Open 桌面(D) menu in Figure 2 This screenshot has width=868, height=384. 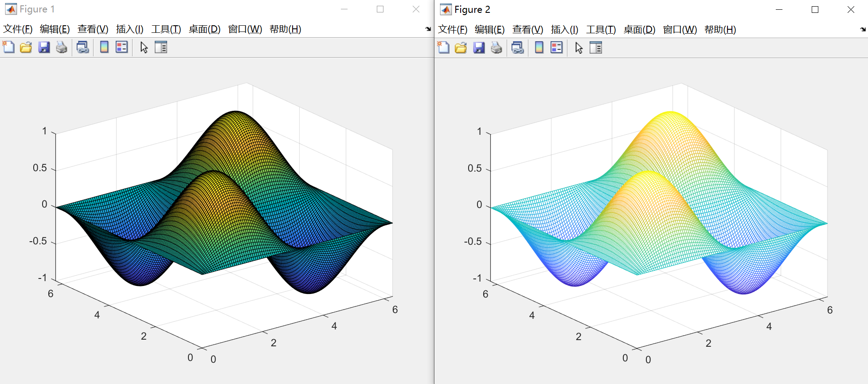coord(639,30)
